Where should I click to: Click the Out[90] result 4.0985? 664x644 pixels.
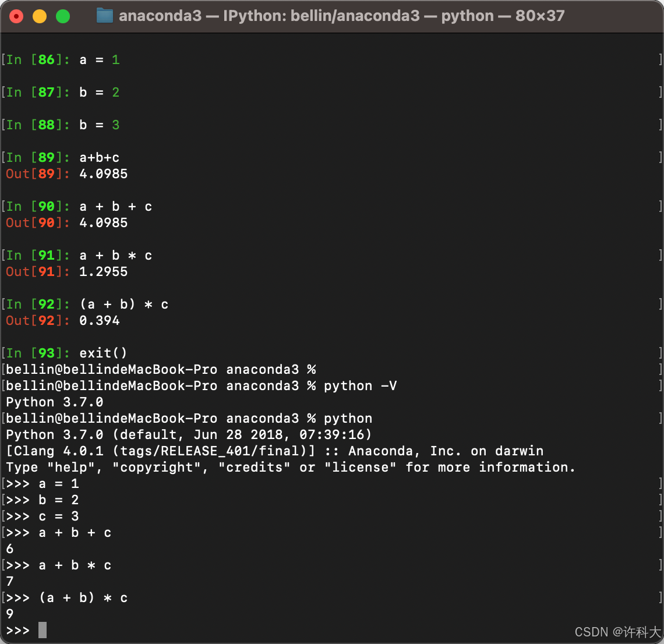point(103,222)
